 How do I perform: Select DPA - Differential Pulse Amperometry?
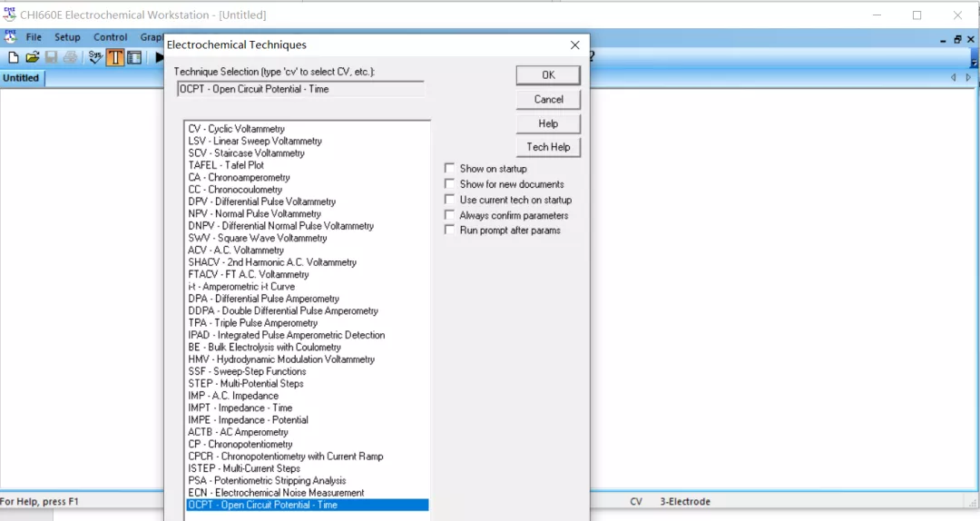263,299
